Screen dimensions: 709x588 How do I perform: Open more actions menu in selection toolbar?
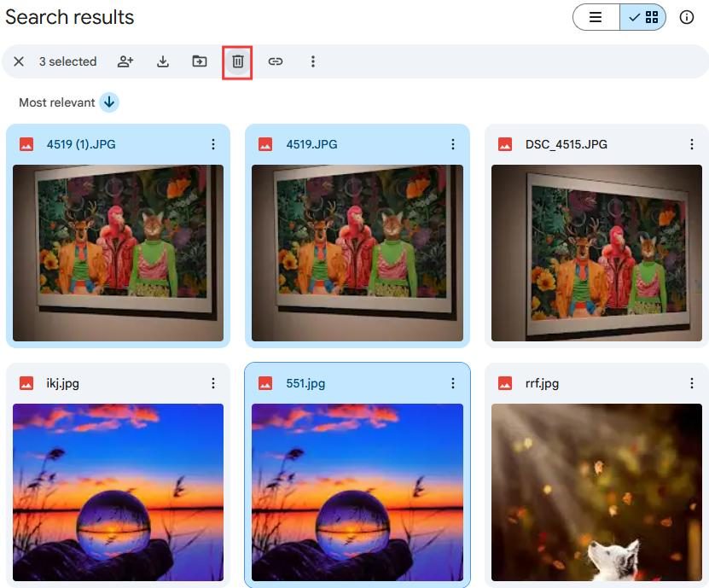pos(313,61)
